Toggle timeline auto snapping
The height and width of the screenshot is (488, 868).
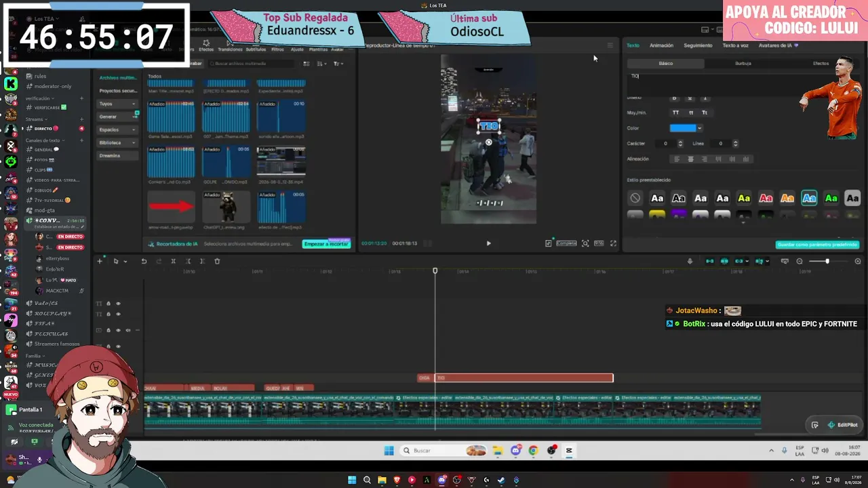724,261
